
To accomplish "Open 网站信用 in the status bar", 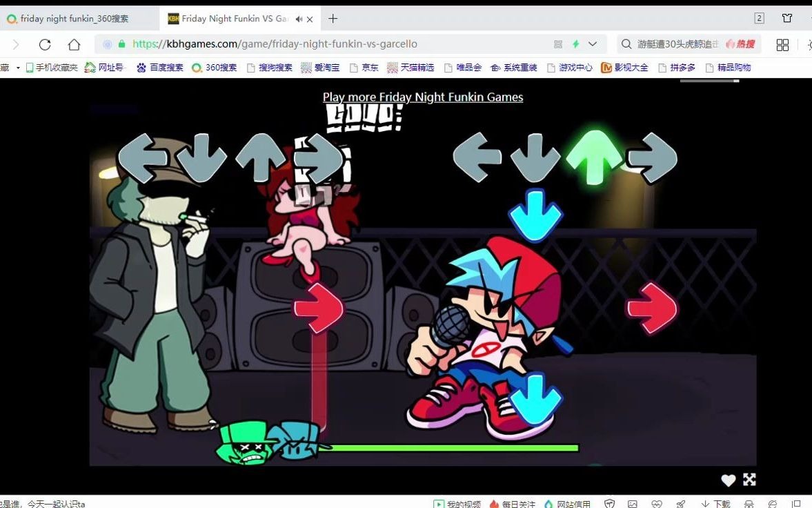I will [568, 503].
